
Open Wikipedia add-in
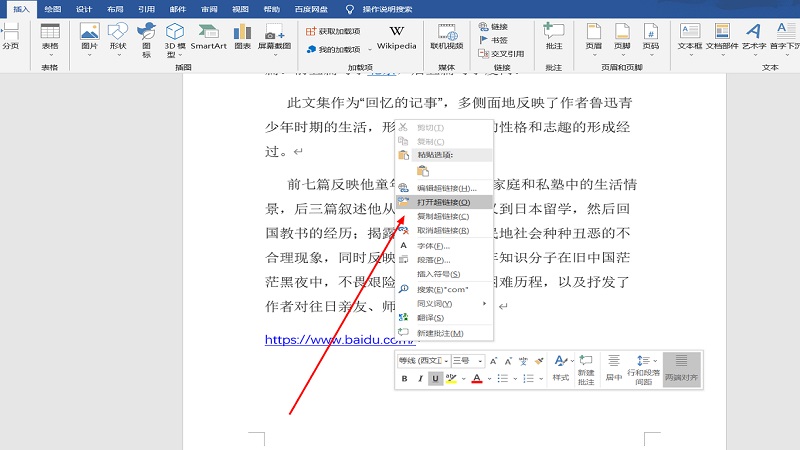(x=396, y=37)
